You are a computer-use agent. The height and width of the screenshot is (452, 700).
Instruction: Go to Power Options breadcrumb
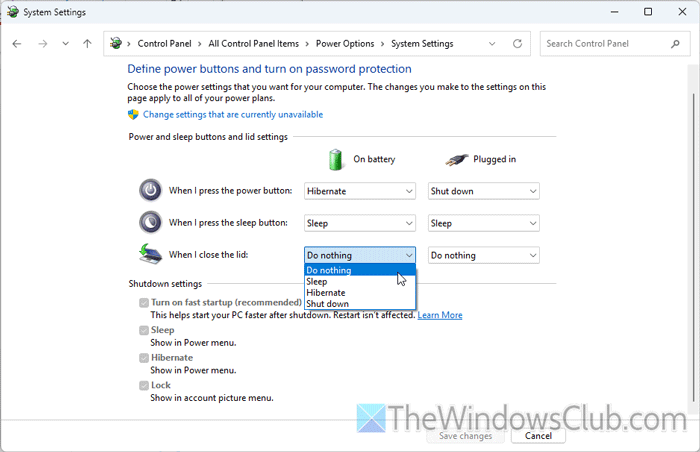[x=345, y=44]
